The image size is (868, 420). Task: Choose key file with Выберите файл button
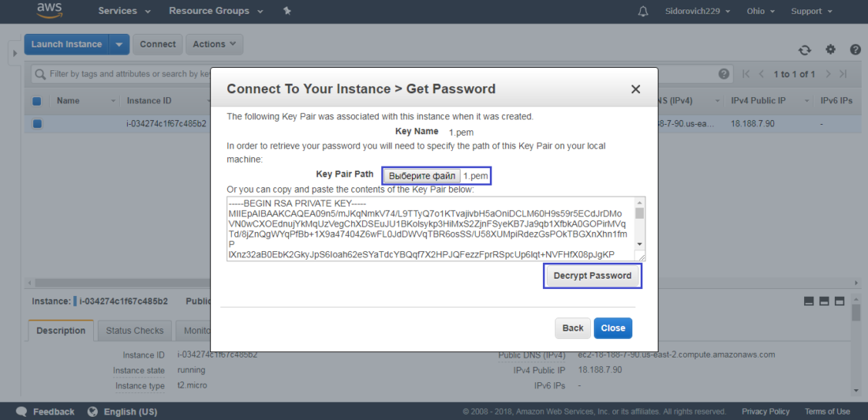tap(421, 176)
